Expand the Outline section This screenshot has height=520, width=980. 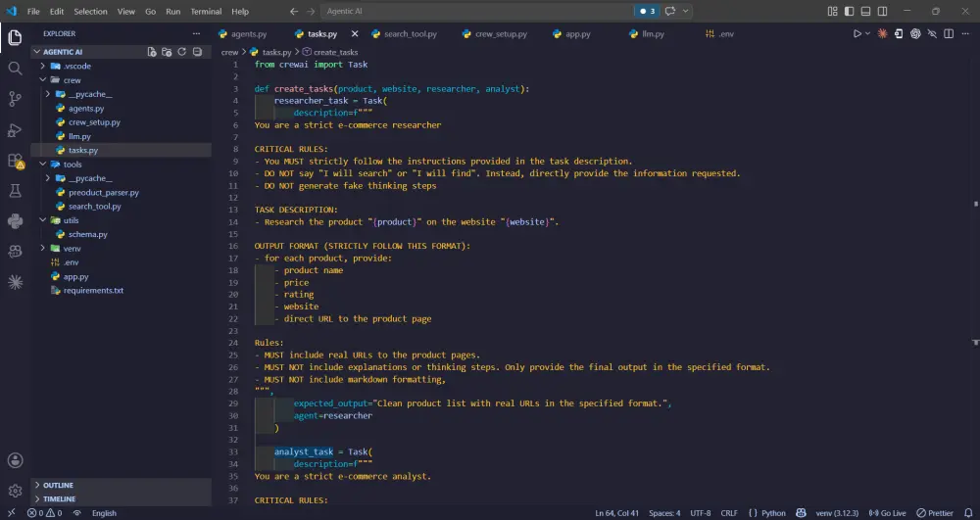121,485
